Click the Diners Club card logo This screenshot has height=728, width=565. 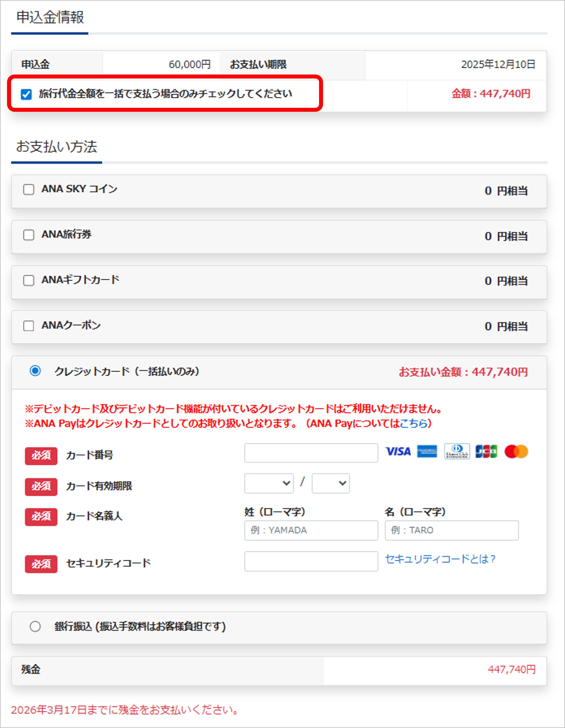457,452
